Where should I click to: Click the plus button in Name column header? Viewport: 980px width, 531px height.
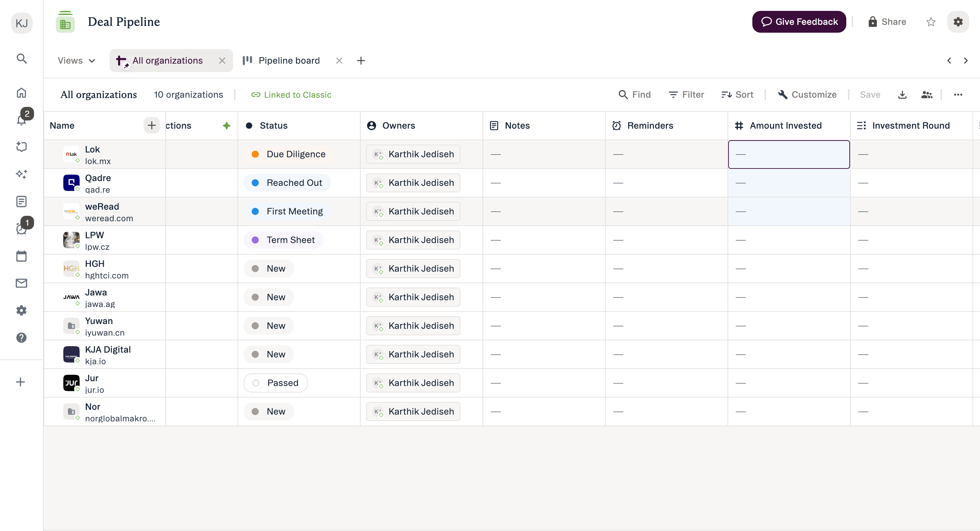151,125
